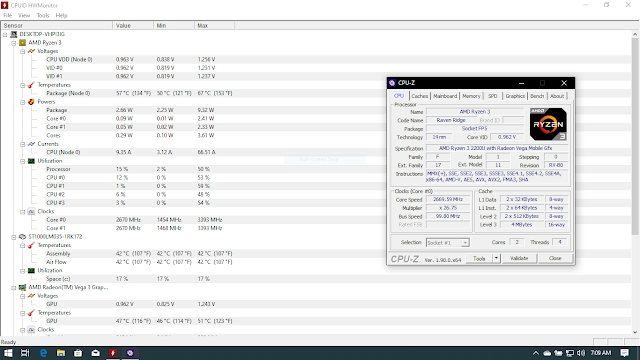640x360 pixels.
Task: Select the Package (Node 0) temperature row
Action: coord(316,93)
